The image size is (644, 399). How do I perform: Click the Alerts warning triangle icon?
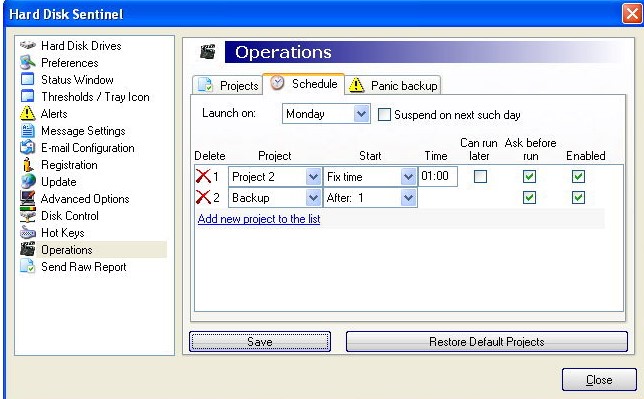tap(28, 113)
